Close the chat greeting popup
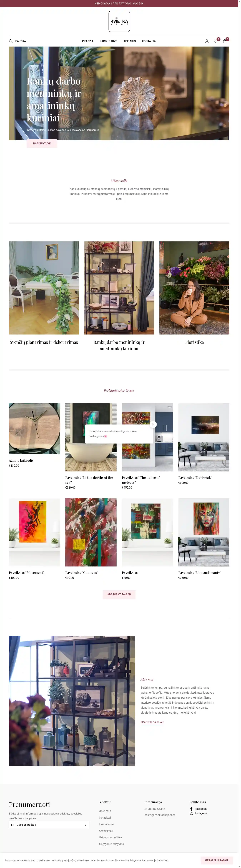The height and width of the screenshot is (868, 241). [153, 424]
